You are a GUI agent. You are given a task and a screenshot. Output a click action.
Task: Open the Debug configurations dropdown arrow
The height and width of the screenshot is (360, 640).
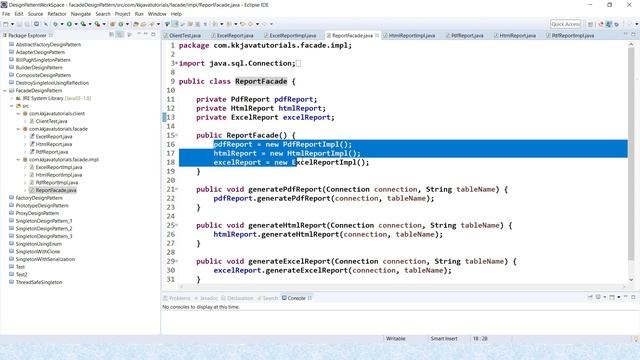[62, 24]
